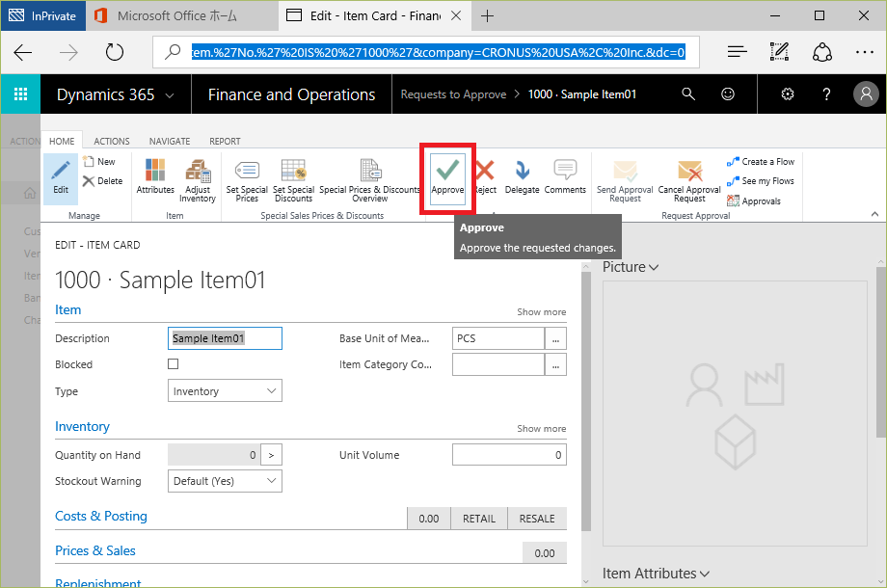
Task: Collapse the ribbon with the arrow
Action: pos(874,214)
